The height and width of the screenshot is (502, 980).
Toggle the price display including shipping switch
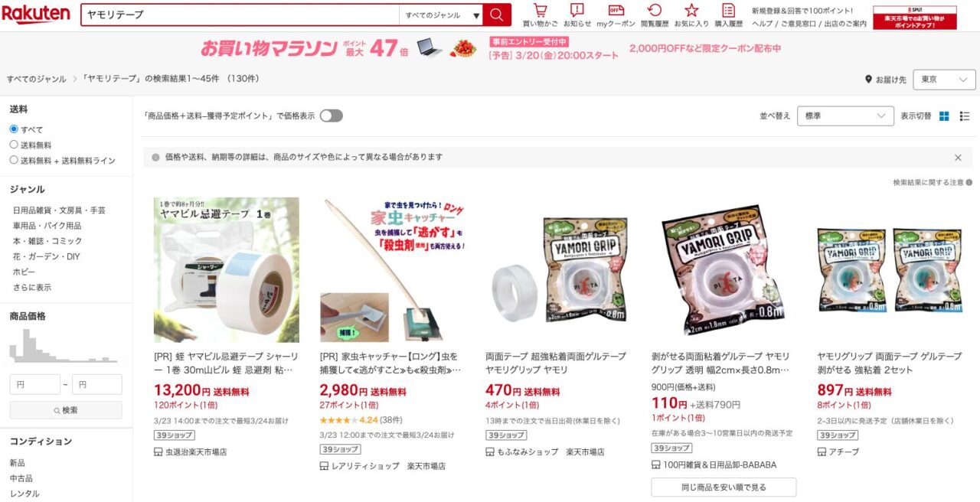332,116
